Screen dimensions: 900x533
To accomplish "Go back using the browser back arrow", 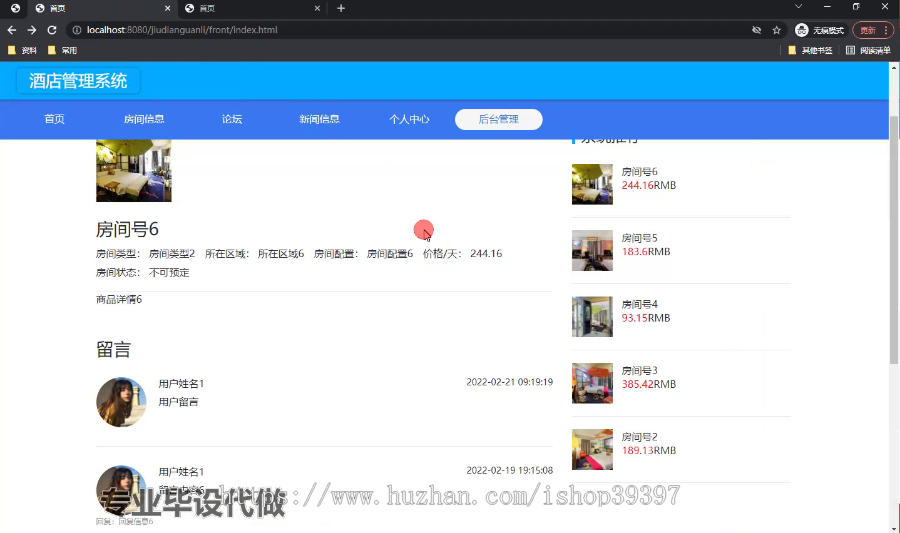I will click(11, 30).
